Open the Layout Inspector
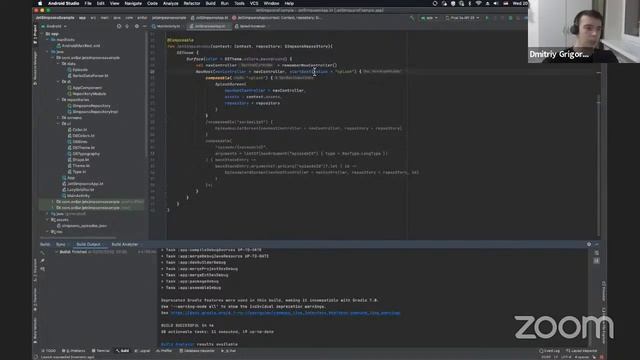This screenshot has width=640, height=360. (x=582, y=351)
